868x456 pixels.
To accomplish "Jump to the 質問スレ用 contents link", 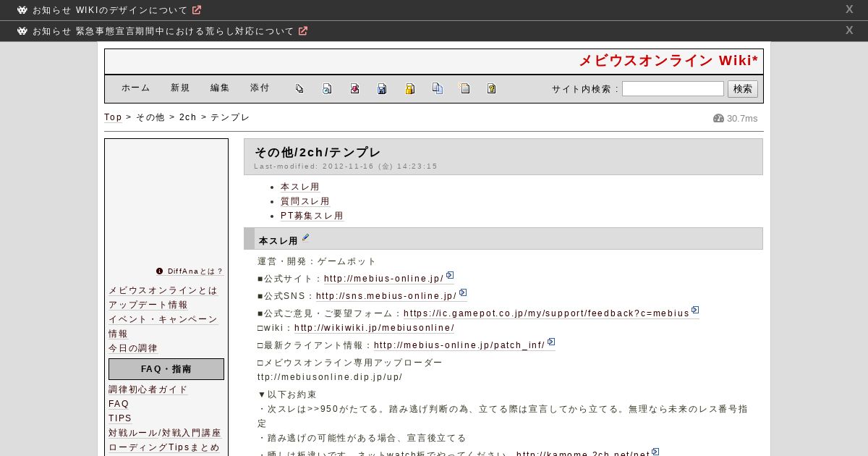I will click(305, 201).
